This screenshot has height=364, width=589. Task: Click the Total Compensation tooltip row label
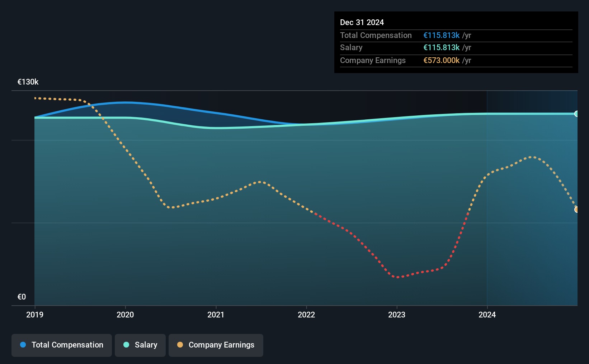pyautogui.click(x=376, y=35)
